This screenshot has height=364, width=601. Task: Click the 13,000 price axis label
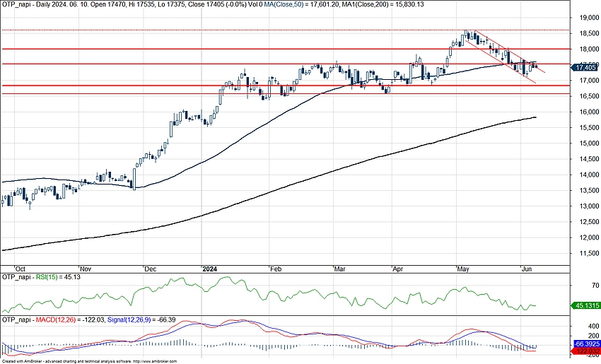pos(588,206)
